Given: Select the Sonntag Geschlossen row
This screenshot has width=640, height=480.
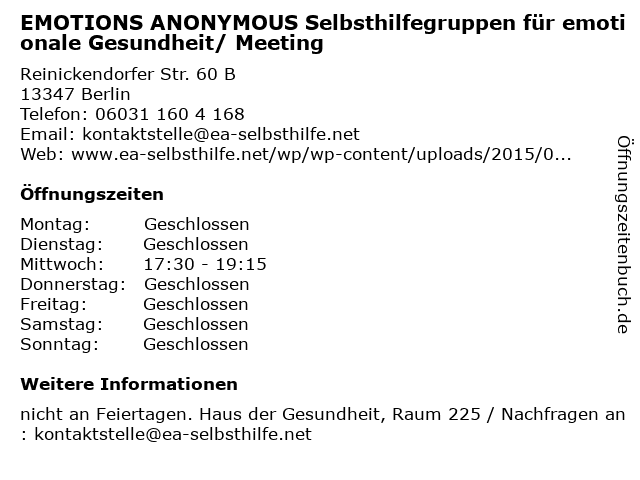Looking at the screenshot, I should [134, 344].
